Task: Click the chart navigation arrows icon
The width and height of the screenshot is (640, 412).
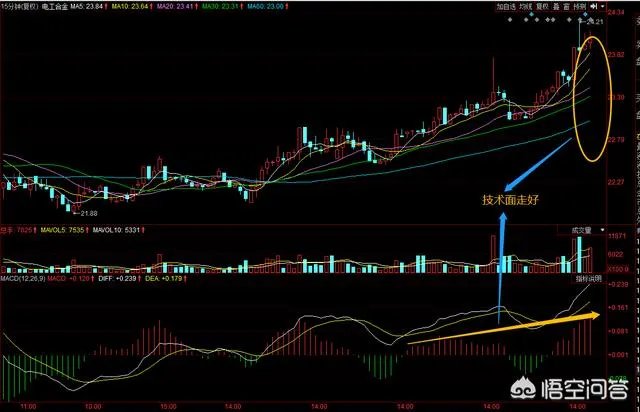Action: tap(593, 7)
